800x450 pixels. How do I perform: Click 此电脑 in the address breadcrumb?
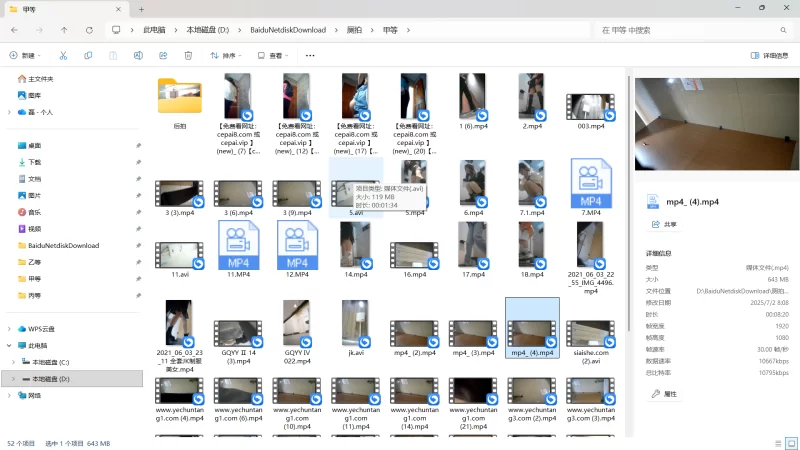coord(155,30)
